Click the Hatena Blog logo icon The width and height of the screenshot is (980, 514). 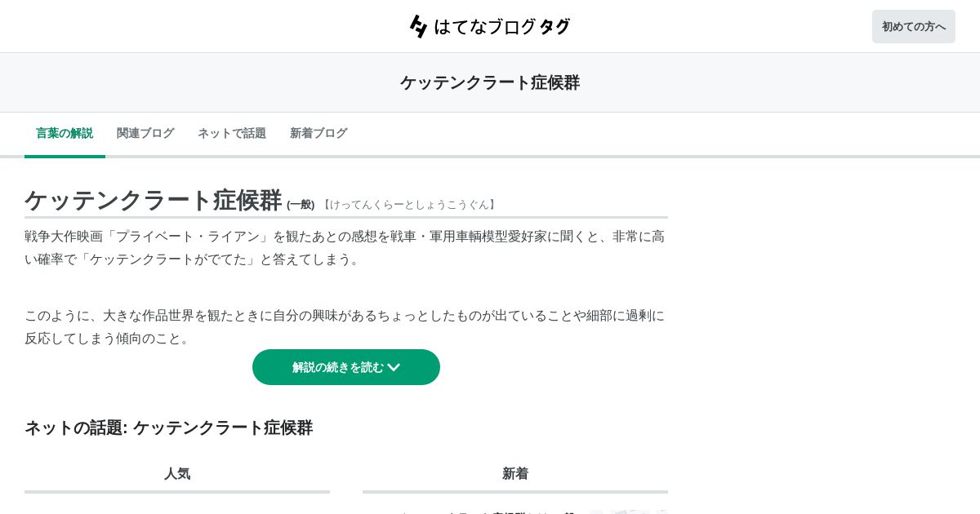coord(418,26)
